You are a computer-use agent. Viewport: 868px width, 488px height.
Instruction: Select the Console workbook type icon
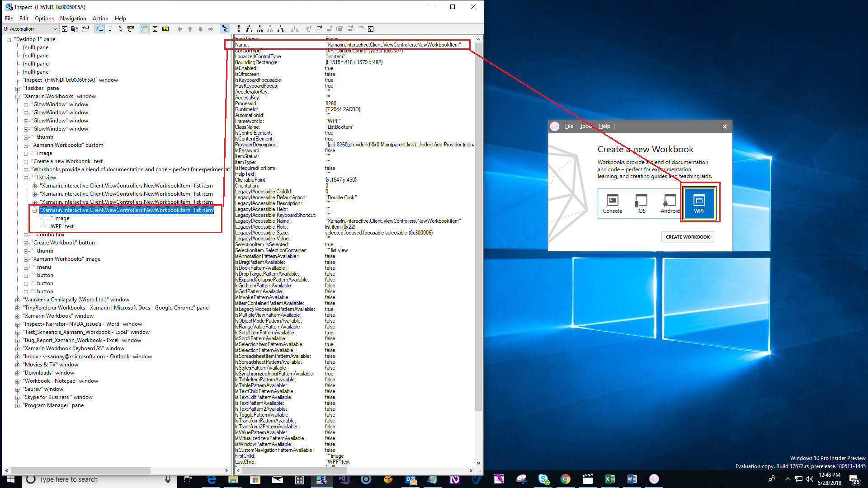tap(612, 204)
